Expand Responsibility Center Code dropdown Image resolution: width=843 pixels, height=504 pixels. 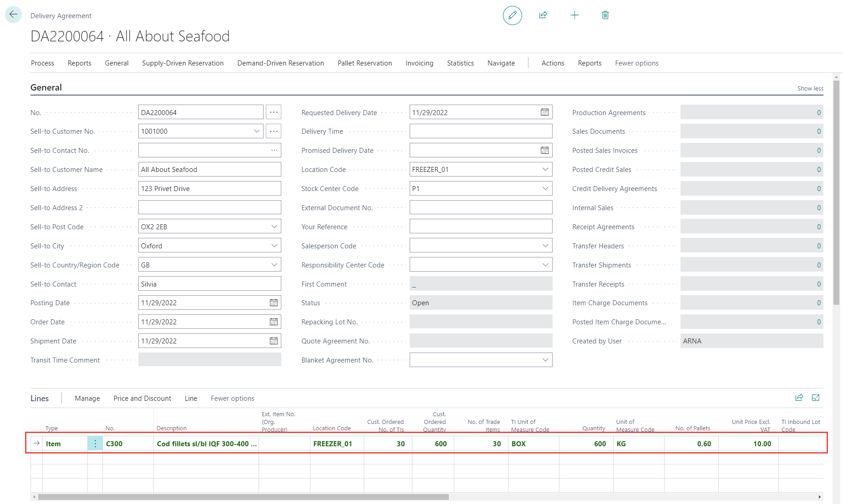point(545,265)
